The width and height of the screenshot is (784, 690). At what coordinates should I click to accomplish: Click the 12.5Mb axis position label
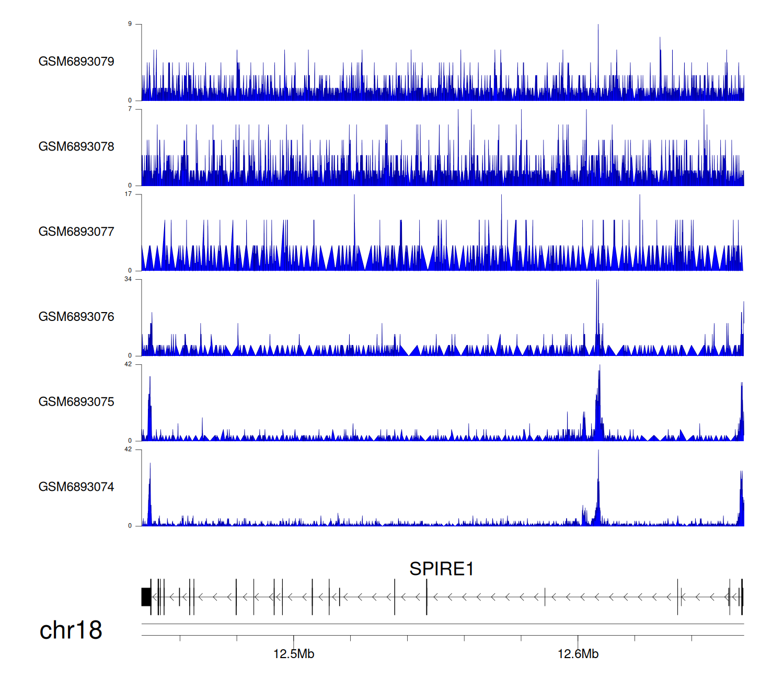click(x=294, y=654)
